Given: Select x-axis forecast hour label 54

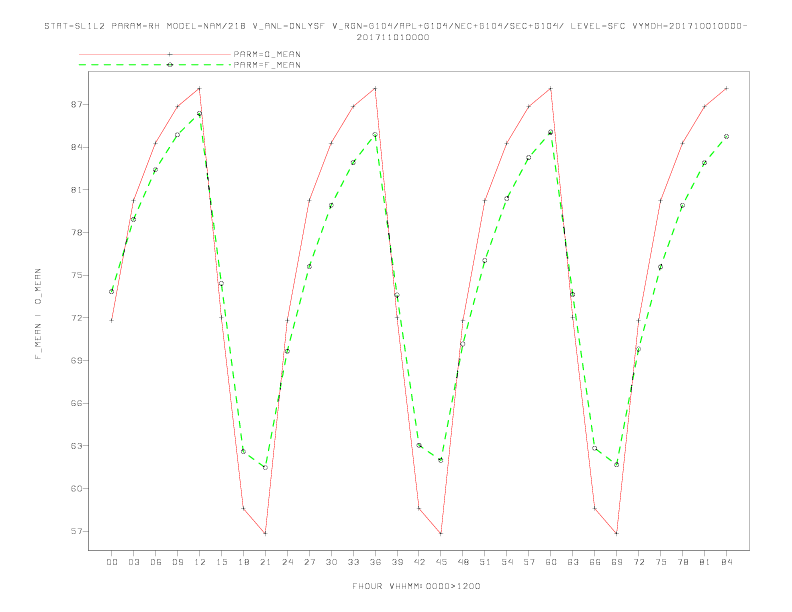Looking at the screenshot, I should (x=507, y=562).
